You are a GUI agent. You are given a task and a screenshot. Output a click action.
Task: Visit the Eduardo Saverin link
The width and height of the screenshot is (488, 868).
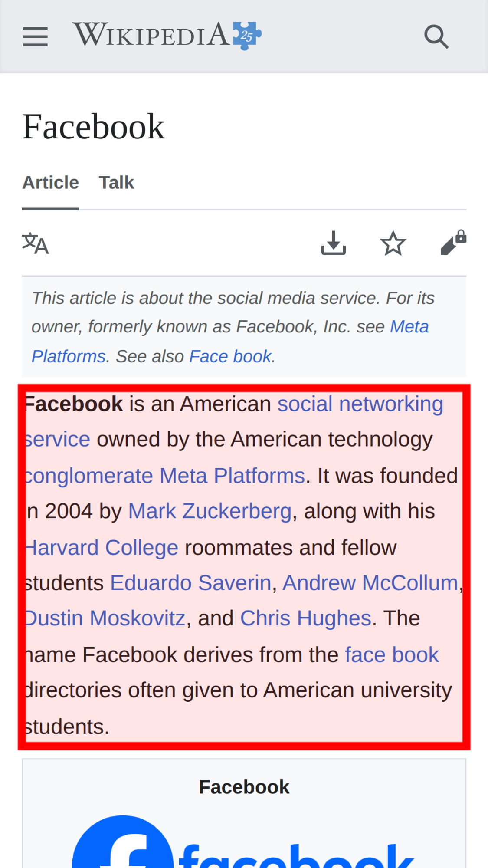[x=190, y=583]
